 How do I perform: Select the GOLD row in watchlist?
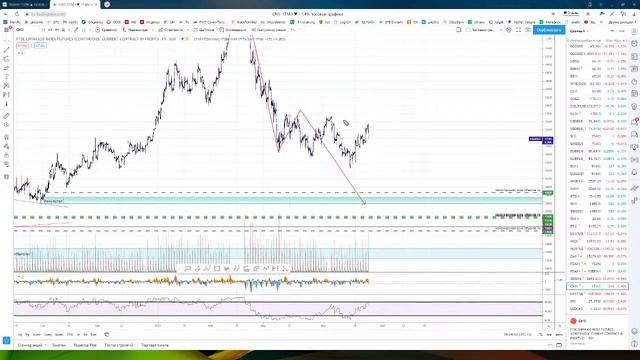pos(598,99)
